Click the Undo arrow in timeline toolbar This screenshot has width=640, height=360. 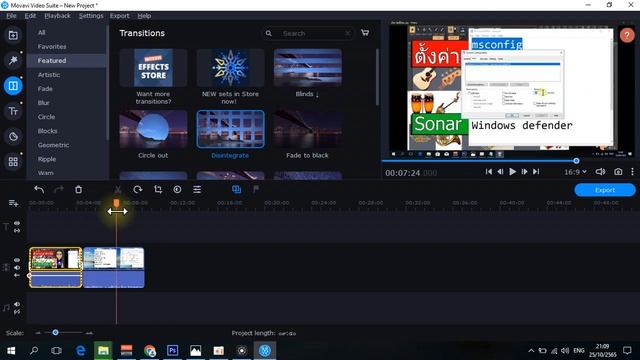tap(39, 189)
